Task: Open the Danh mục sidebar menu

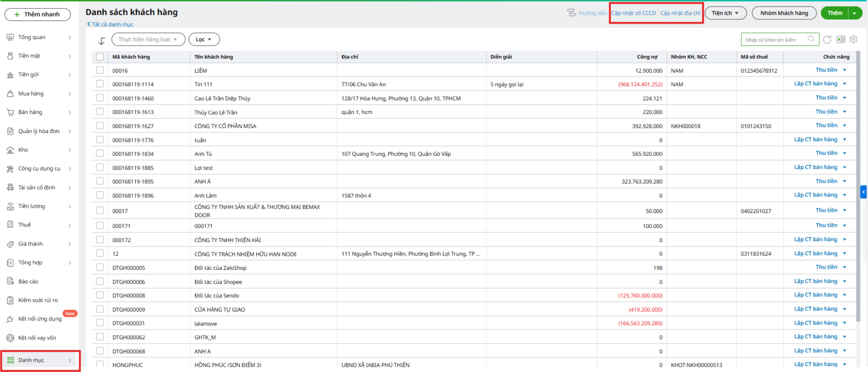Action: [40, 360]
